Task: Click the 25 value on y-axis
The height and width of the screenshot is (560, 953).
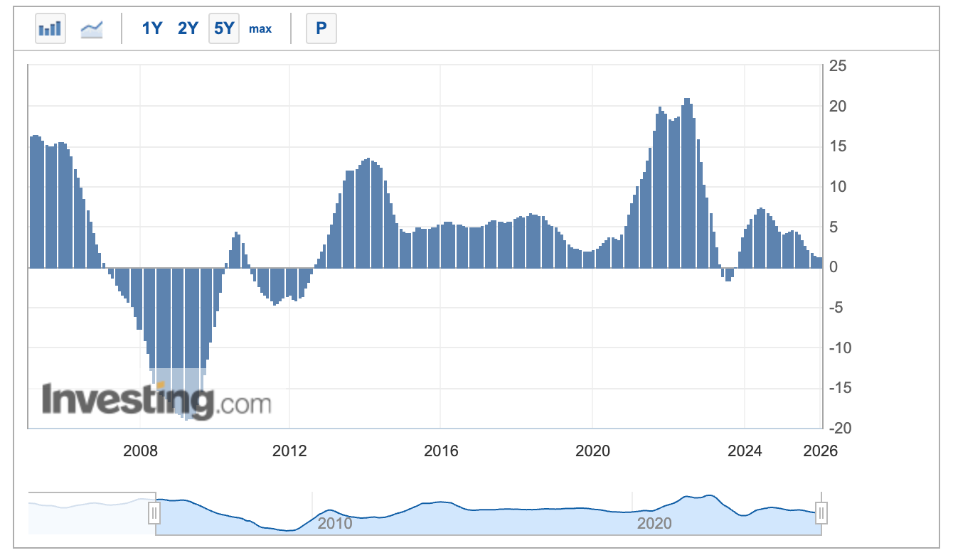Action: pyautogui.click(x=837, y=66)
